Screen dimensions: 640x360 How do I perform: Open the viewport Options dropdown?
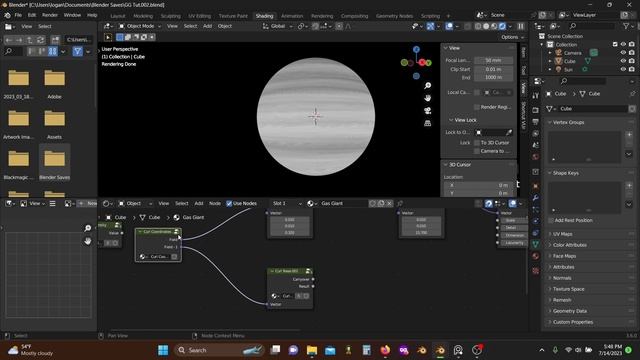click(513, 37)
